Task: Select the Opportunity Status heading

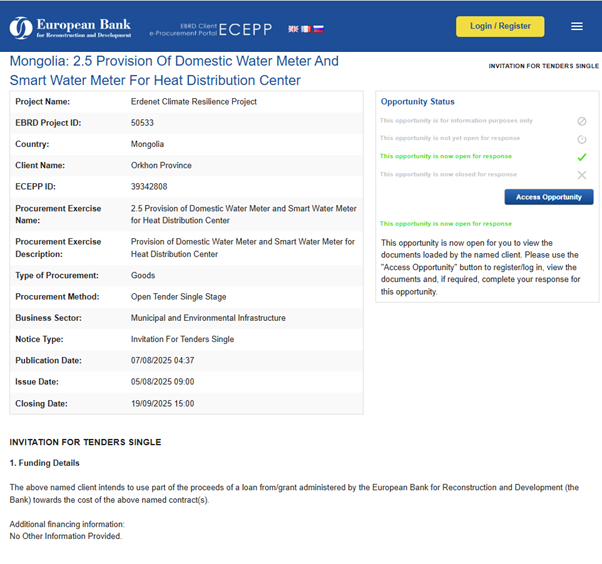Action: coord(417,102)
